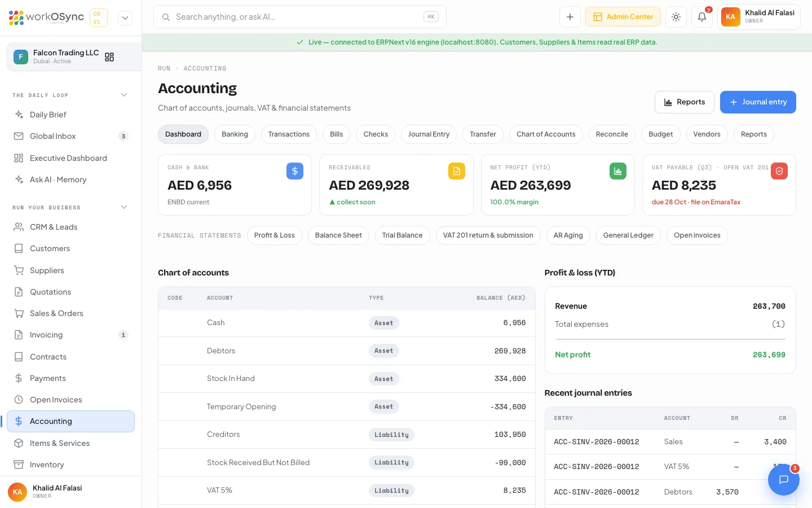Open the notifications bell

tap(702, 17)
